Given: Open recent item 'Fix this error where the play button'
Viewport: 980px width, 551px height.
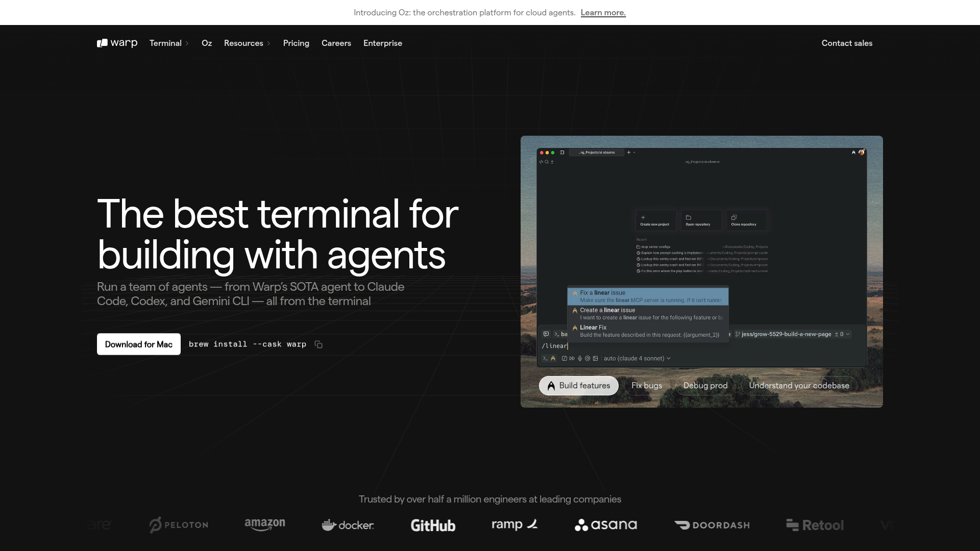Looking at the screenshot, I should pyautogui.click(x=702, y=271).
